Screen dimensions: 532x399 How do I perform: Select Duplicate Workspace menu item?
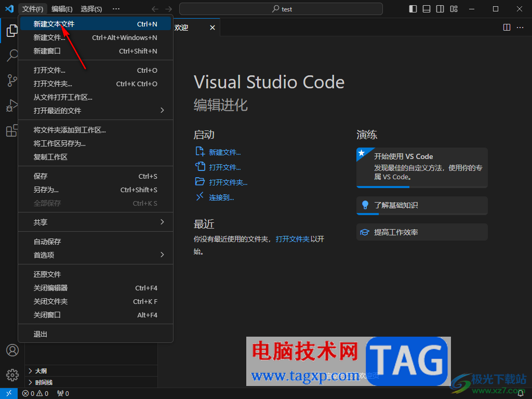click(x=96, y=157)
